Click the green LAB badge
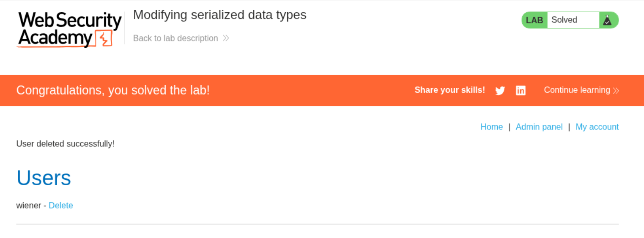The height and width of the screenshot is (238, 644). (x=534, y=20)
